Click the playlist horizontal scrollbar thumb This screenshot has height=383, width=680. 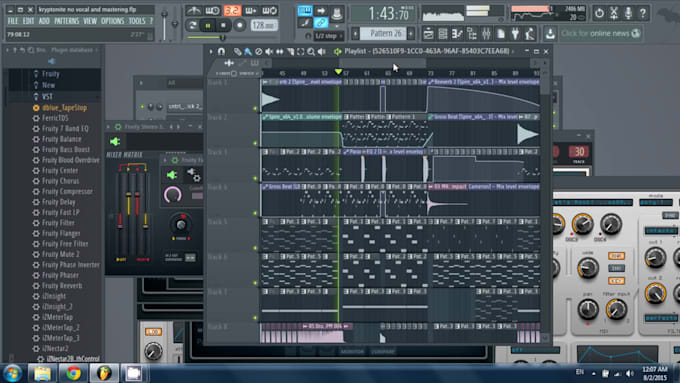click(382, 63)
